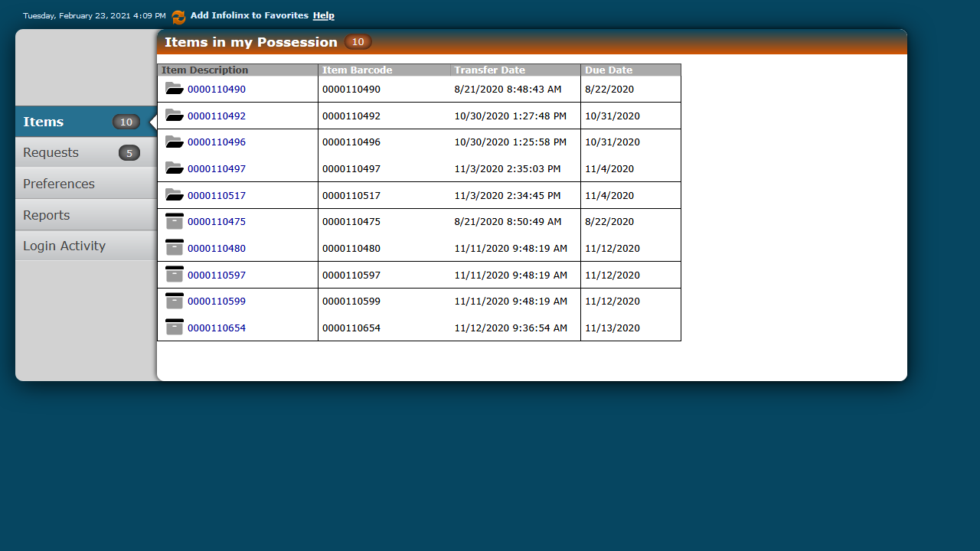Click the folder icon beside item 0000110496
The image size is (980, 551).
[x=174, y=142]
